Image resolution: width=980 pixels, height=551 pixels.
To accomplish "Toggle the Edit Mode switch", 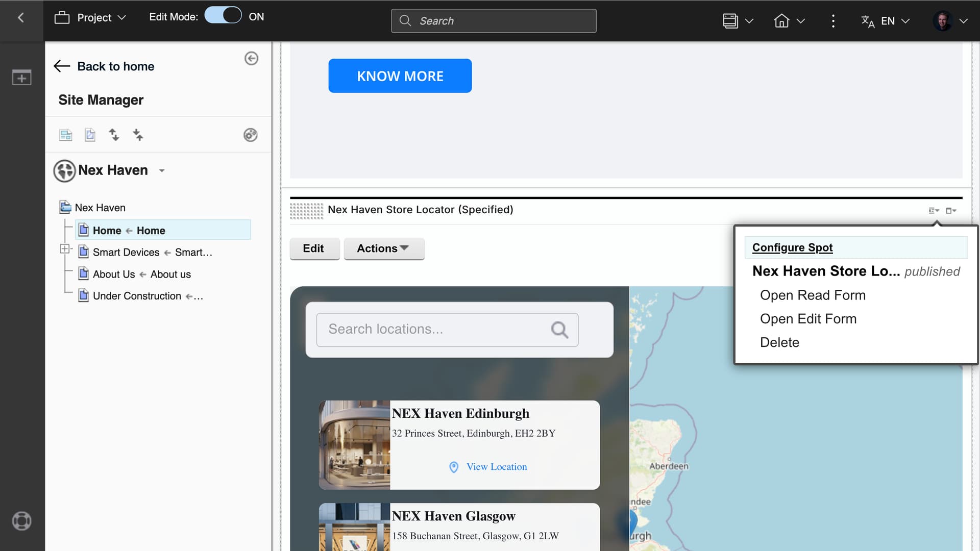I will click(x=223, y=16).
